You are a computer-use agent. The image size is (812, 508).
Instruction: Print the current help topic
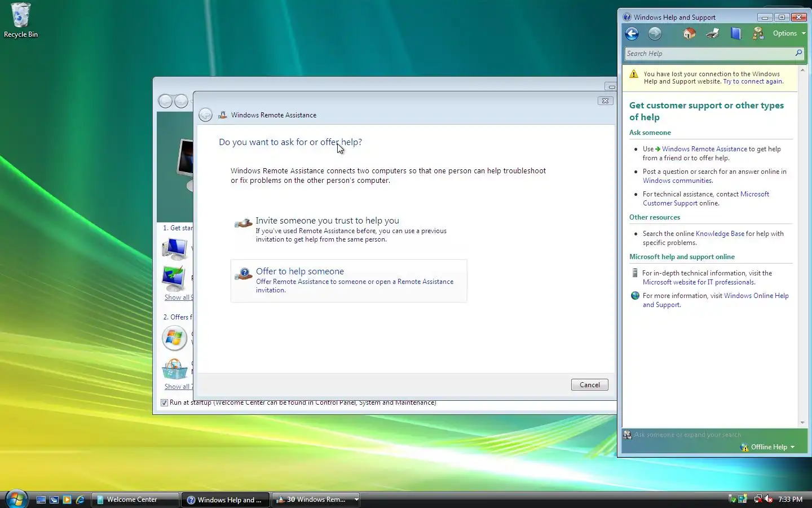point(712,34)
